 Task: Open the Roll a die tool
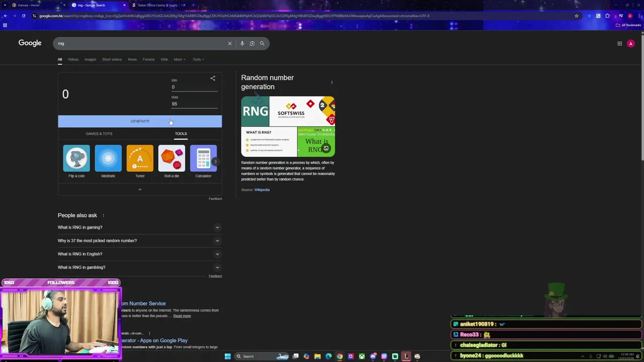coord(172,161)
